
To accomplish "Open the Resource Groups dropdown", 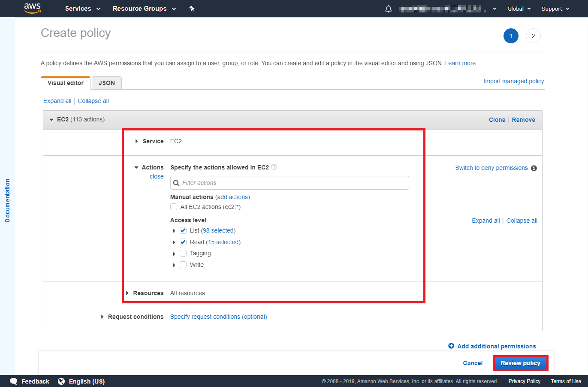I will [144, 9].
